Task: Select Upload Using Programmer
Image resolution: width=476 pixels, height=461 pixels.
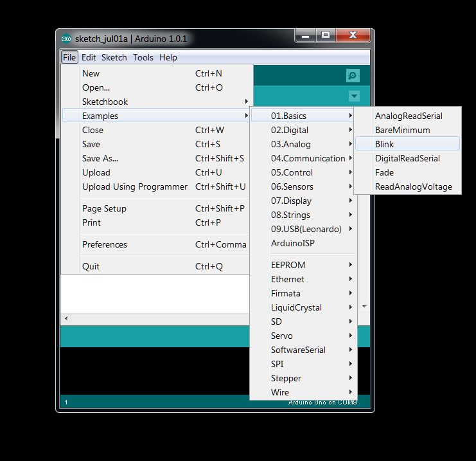Action: pyautogui.click(x=156, y=186)
